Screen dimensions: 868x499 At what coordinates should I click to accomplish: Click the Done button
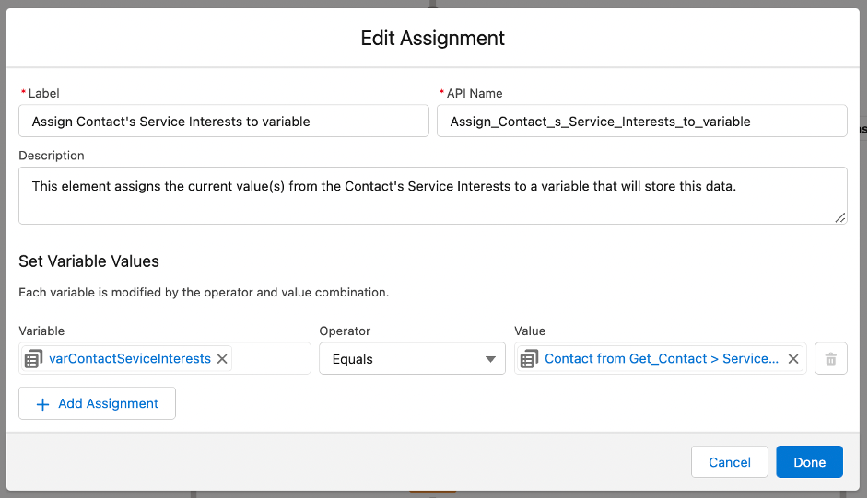tap(809, 462)
